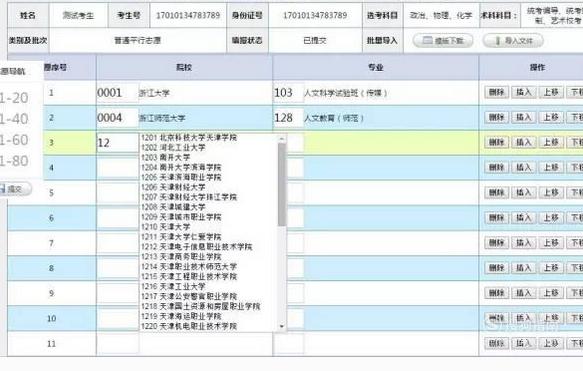Choose 1210 天津大学 from the school list
This screenshot has width=583, height=371.
coord(165,227)
